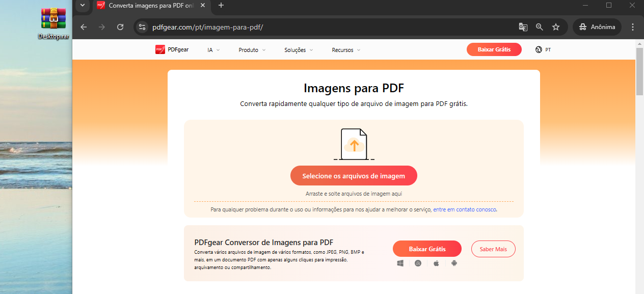Click the translate page icon

pyautogui.click(x=523, y=27)
